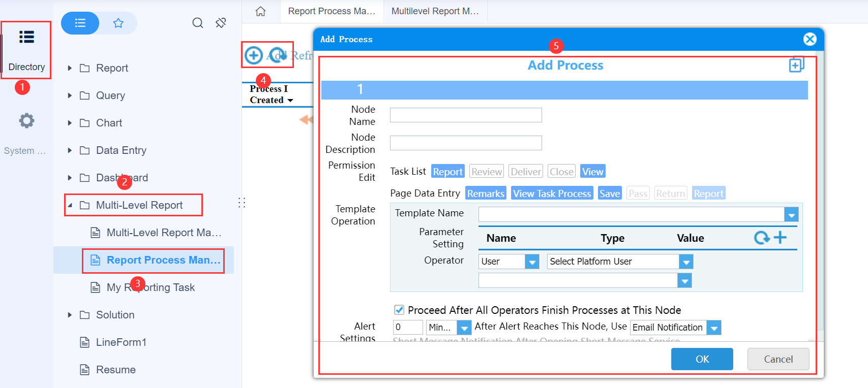Switch to list view in directory
Image resolution: width=868 pixels, height=388 pixels.
[80, 23]
